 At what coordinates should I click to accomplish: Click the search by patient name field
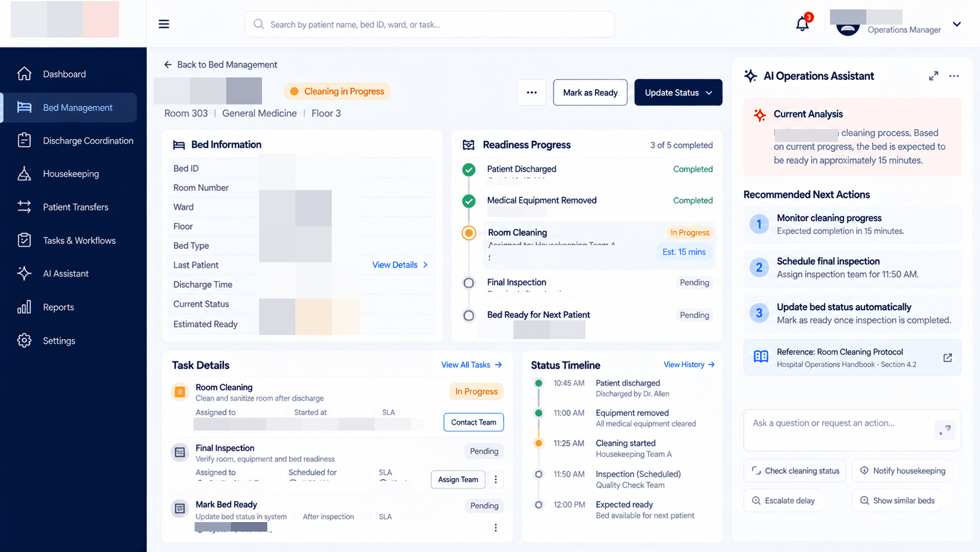point(429,25)
